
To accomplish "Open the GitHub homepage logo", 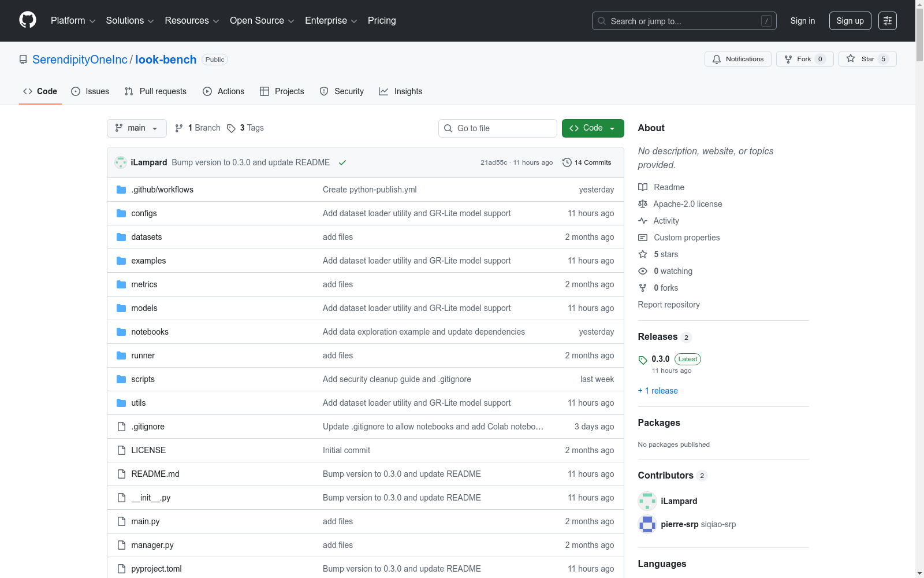I will (x=28, y=20).
